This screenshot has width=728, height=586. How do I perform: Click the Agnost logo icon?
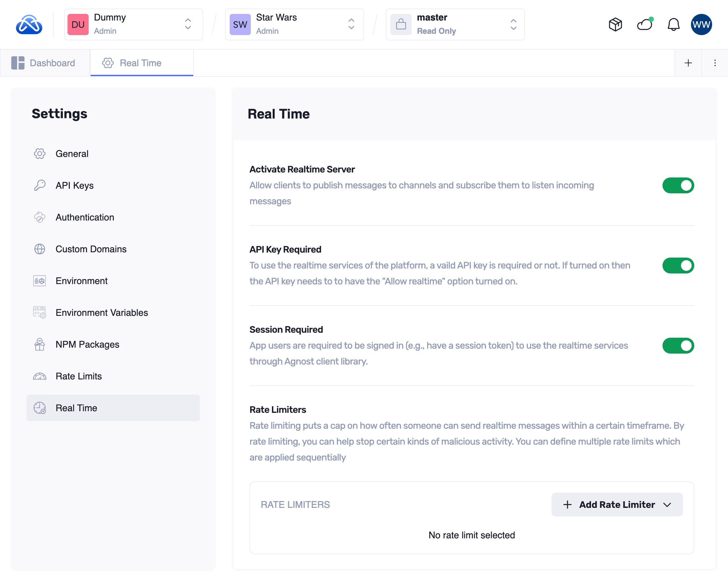pyautogui.click(x=29, y=24)
